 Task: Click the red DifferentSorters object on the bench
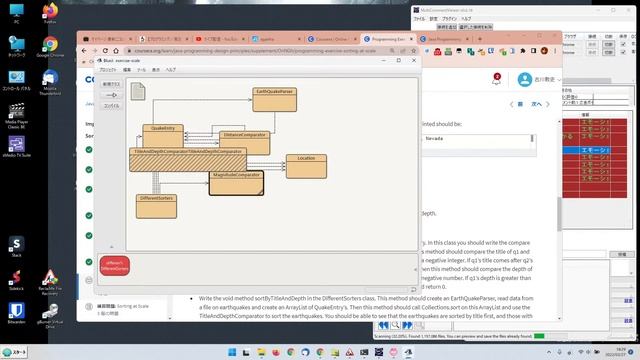[115, 266]
